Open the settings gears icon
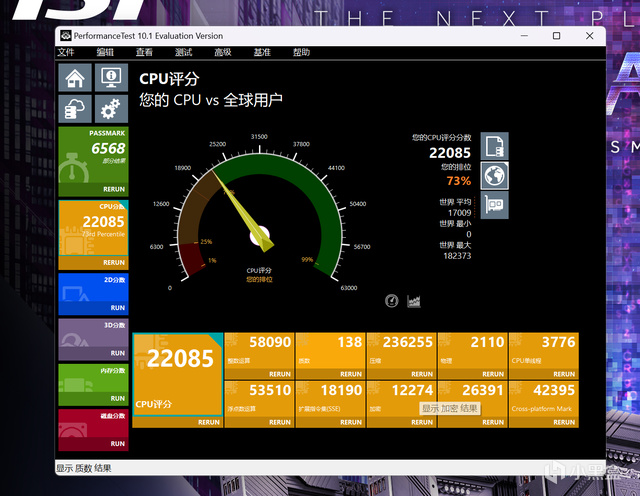The height and width of the screenshot is (496, 640). [111, 109]
